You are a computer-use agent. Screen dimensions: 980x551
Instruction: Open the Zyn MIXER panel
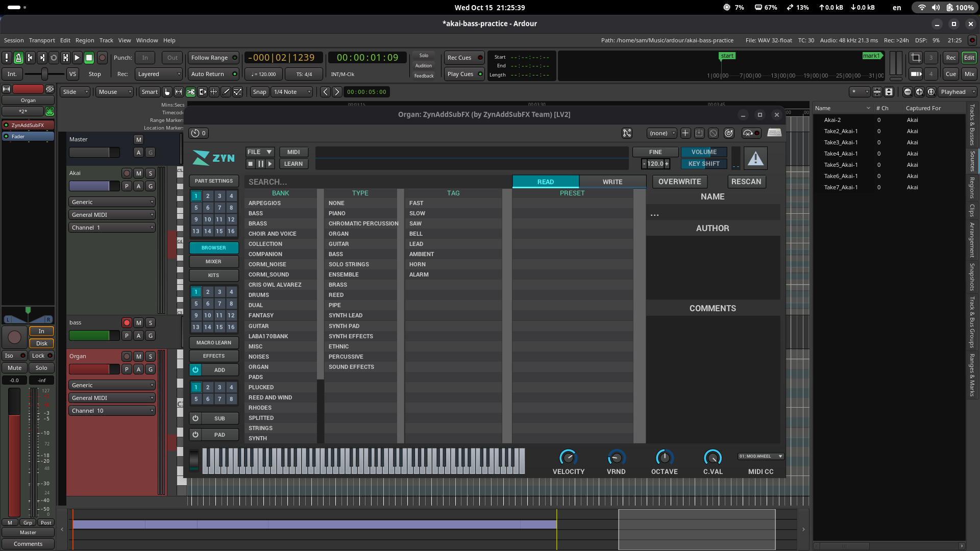pyautogui.click(x=213, y=262)
